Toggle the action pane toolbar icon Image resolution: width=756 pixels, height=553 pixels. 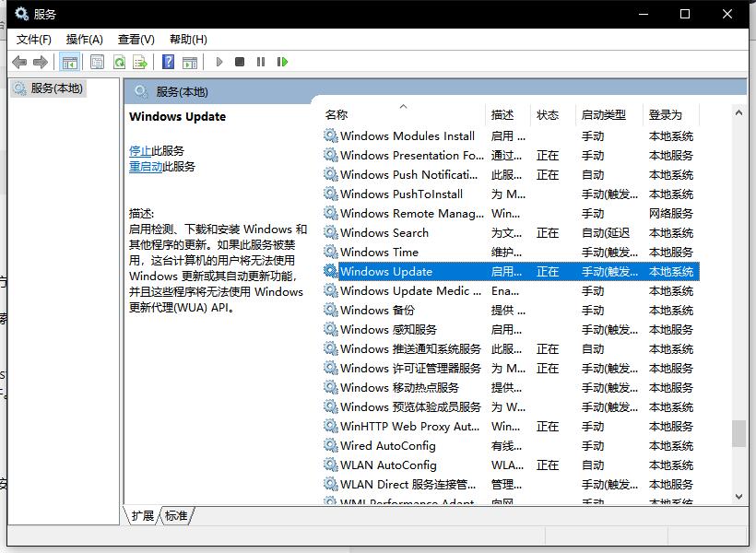(x=190, y=62)
